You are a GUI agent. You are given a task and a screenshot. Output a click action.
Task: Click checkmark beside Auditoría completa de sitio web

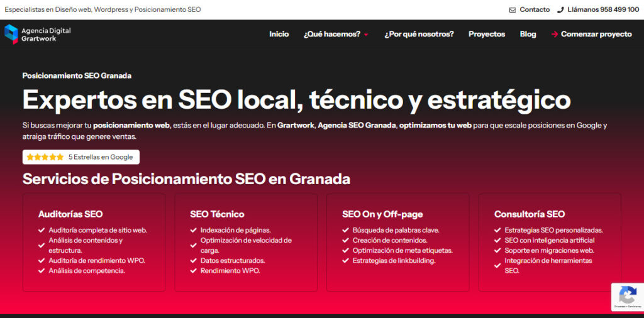point(42,231)
